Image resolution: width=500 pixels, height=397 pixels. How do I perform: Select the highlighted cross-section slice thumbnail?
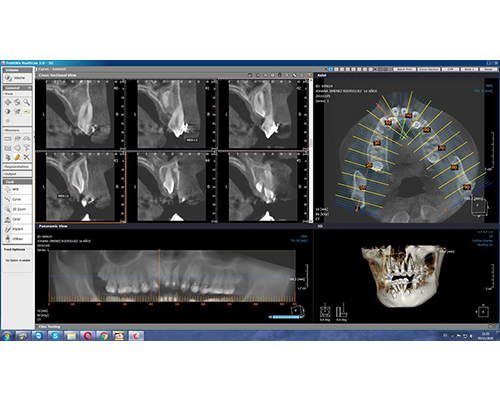point(81,187)
